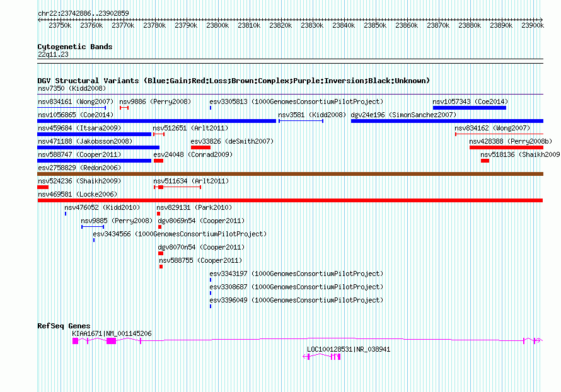The image size is (561, 392).
Task: Click the nsv9885 (Perry2008) label
Action: click(x=117, y=221)
